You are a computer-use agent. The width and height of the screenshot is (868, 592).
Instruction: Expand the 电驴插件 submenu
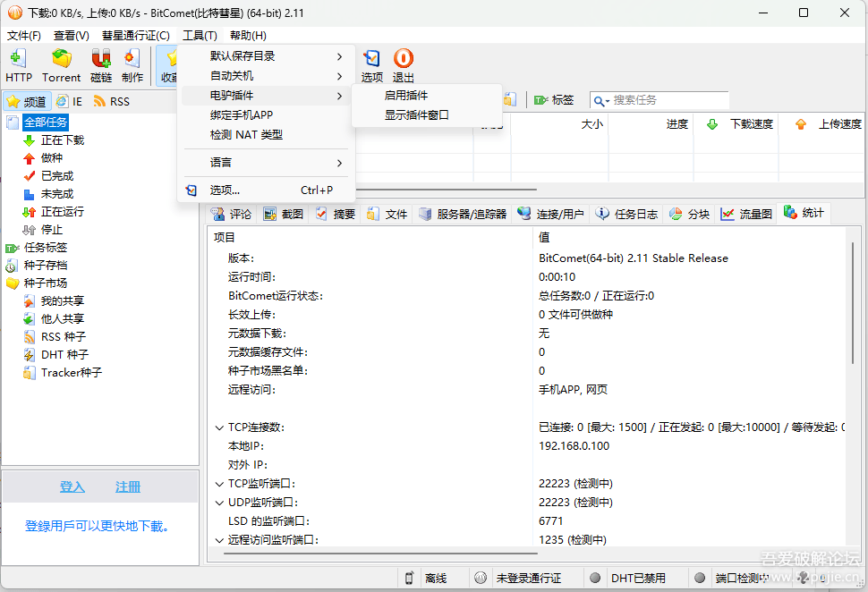[266, 96]
